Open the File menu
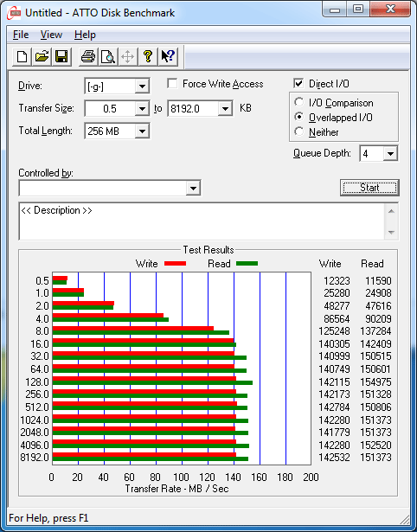The height and width of the screenshot is (532, 417). tap(21, 35)
